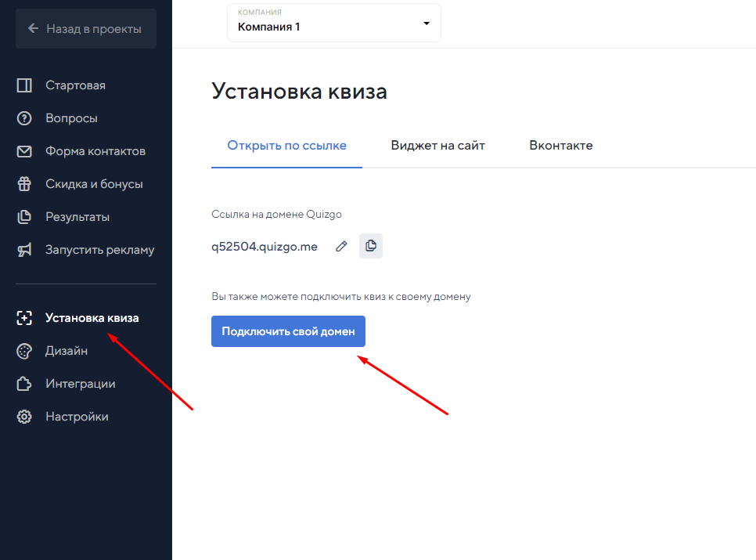Click the Ссылка на домене Quizgo label

(x=277, y=214)
